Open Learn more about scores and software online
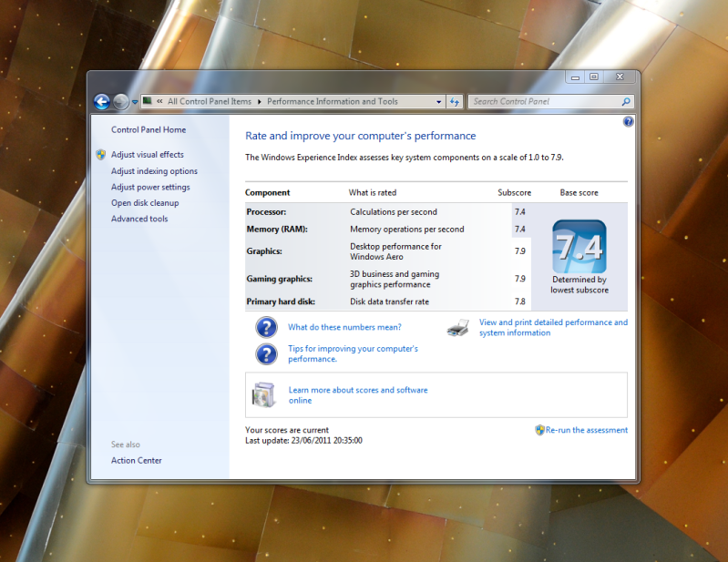728x562 pixels. (358, 395)
